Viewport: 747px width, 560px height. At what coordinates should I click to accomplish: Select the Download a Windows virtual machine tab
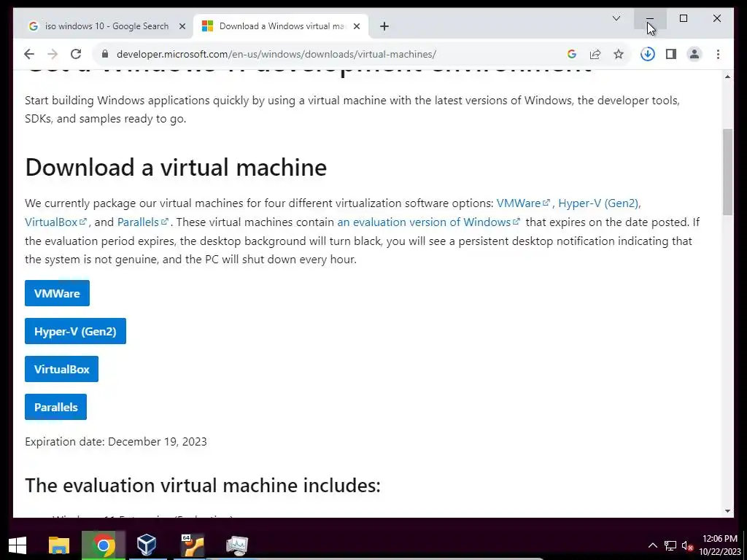[x=281, y=26]
